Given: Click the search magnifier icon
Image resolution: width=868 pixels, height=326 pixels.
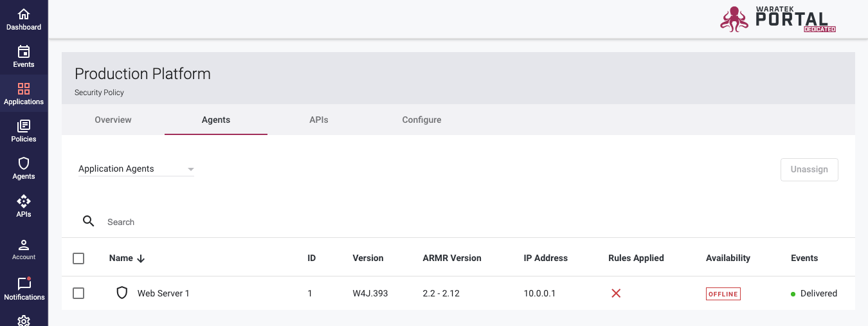Looking at the screenshot, I should coord(89,222).
